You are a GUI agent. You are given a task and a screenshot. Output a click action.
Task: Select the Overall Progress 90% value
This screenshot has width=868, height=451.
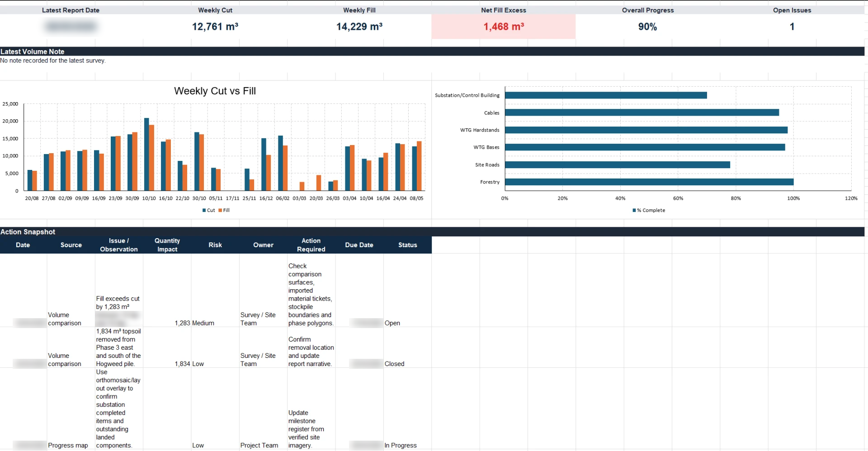click(647, 27)
